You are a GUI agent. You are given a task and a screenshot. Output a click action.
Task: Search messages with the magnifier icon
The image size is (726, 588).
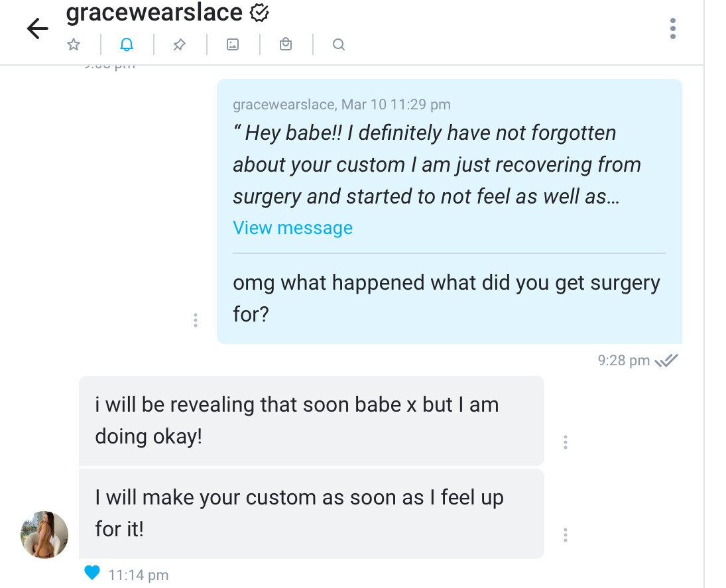(338, 44)
